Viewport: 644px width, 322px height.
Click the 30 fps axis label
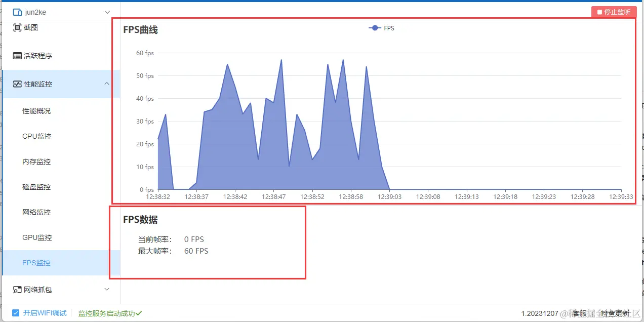point(145,122)
